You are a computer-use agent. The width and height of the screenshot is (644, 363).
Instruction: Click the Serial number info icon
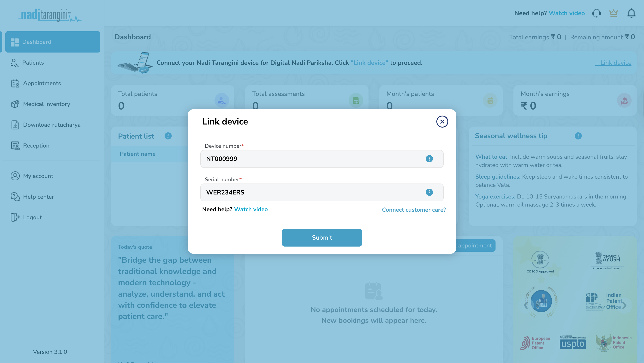coord(429,192)
